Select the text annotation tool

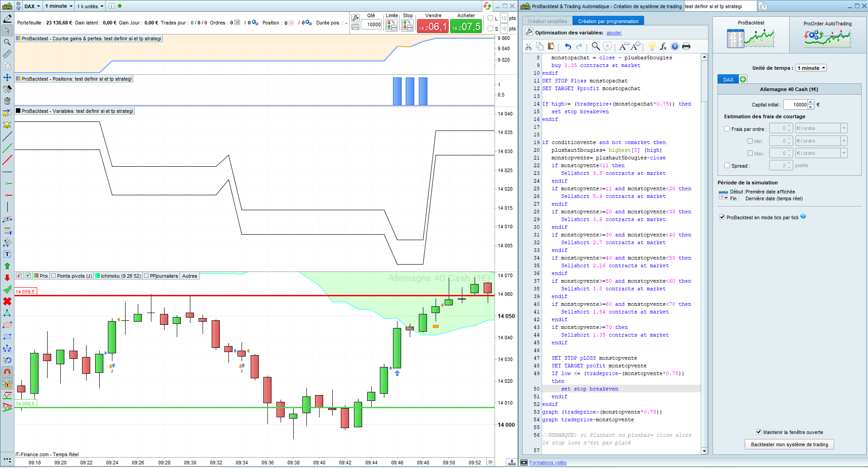click(7, 254)
